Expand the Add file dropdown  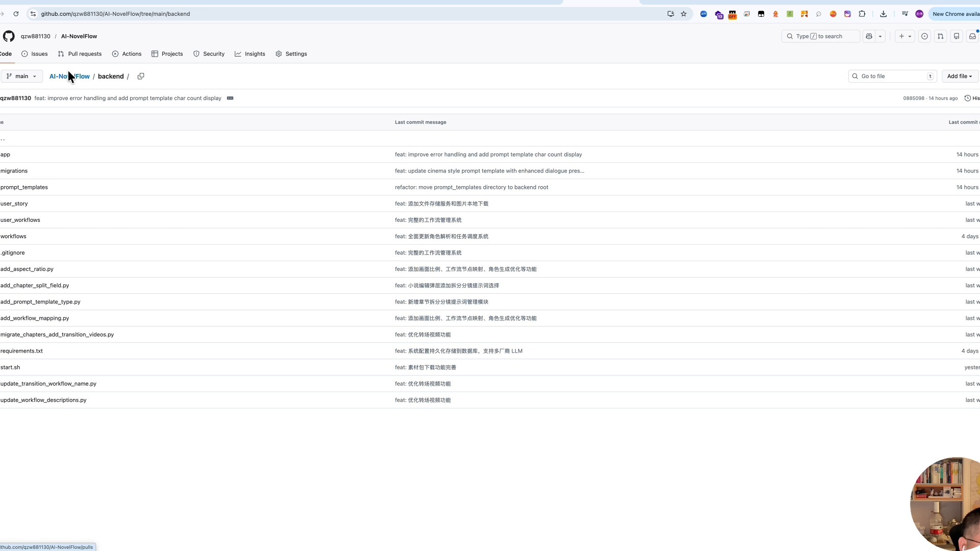coord(959,77)
